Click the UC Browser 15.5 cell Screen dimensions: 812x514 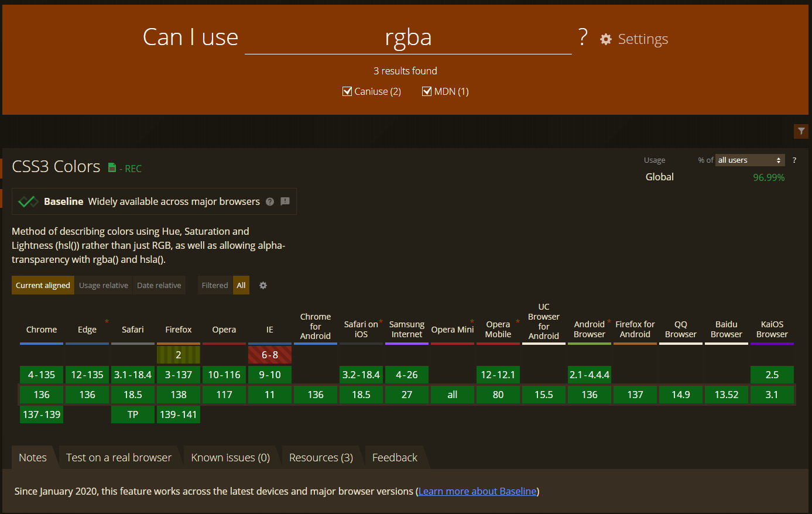coord(544,395)
